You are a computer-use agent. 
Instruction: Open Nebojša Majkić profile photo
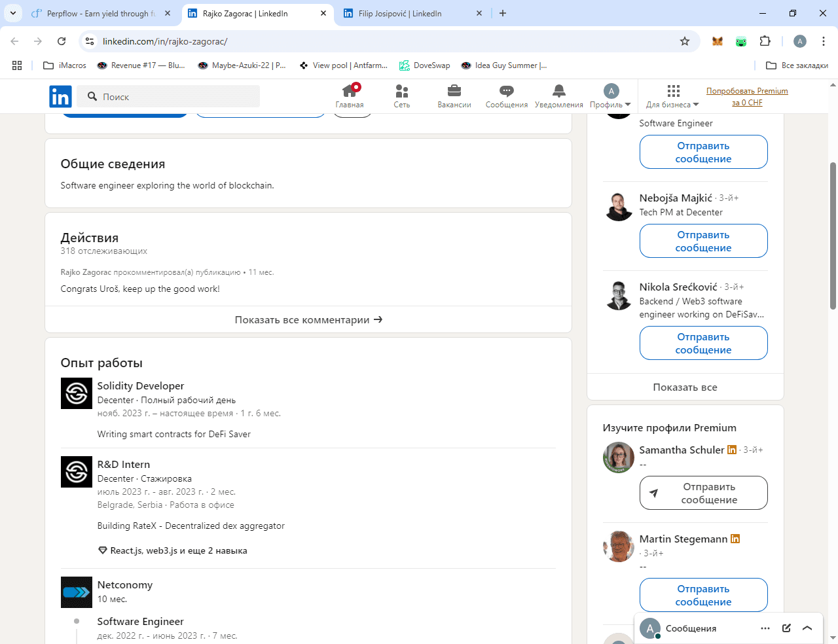coord(619,207)
